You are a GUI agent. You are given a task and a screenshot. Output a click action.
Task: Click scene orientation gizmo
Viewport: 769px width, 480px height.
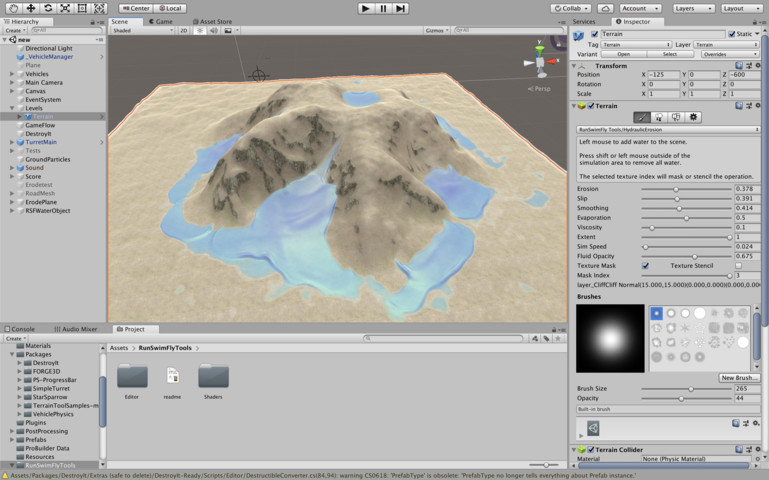[540, 62]
